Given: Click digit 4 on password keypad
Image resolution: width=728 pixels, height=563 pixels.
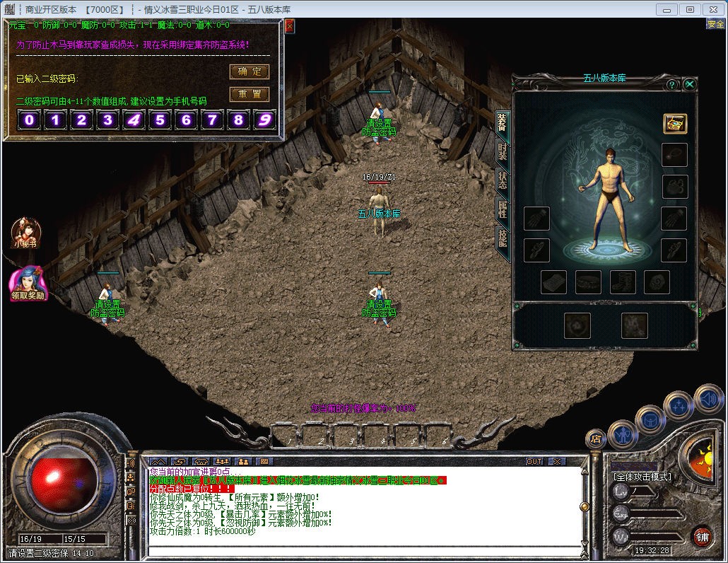Looking at the screenshot, I should [x=134, y=120].
